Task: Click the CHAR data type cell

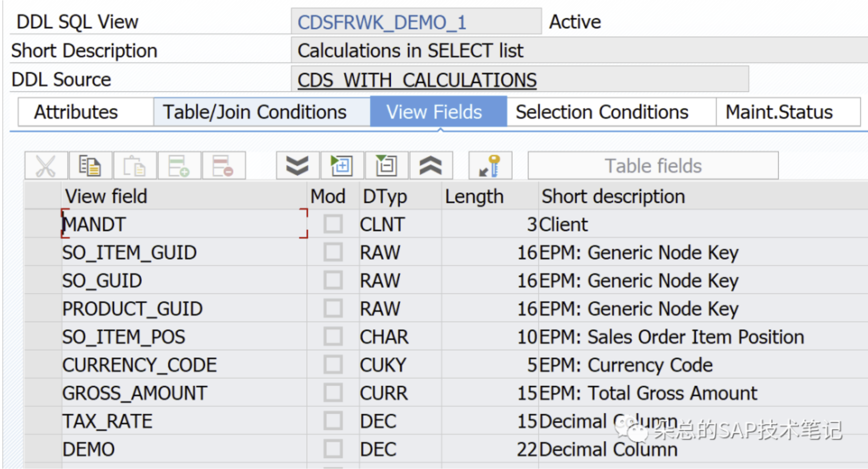Action: coord(400,337)
